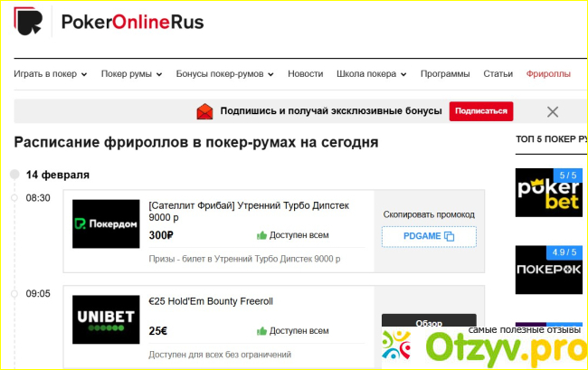Click the 08:30 time entry
Screen dimensions: 588x370
(38, 198)
